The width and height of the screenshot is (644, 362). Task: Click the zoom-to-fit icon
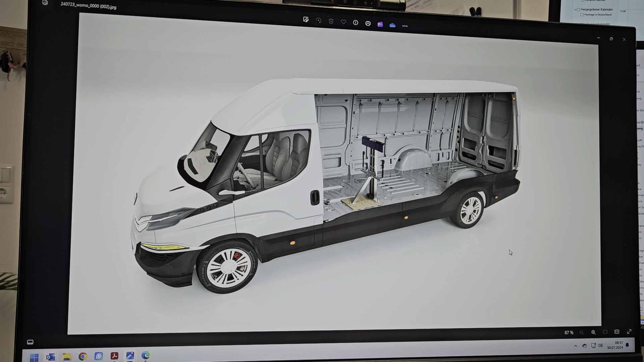pyautogui.click(x=605, y=332)
